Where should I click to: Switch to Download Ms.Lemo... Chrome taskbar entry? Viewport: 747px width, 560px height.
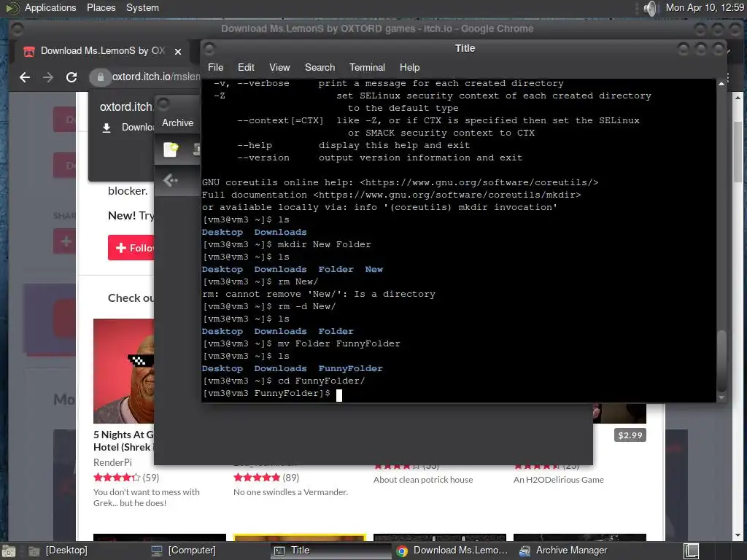click(452, 551)
